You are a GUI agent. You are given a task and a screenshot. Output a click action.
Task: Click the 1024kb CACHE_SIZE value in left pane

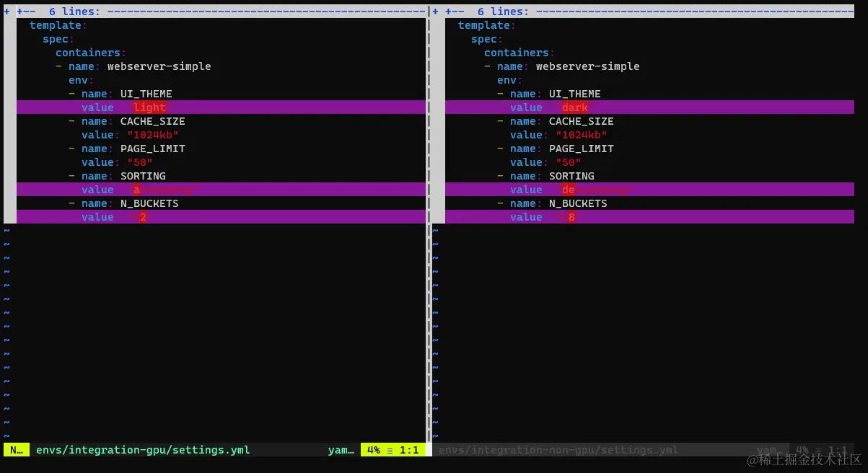coord(152,134)
